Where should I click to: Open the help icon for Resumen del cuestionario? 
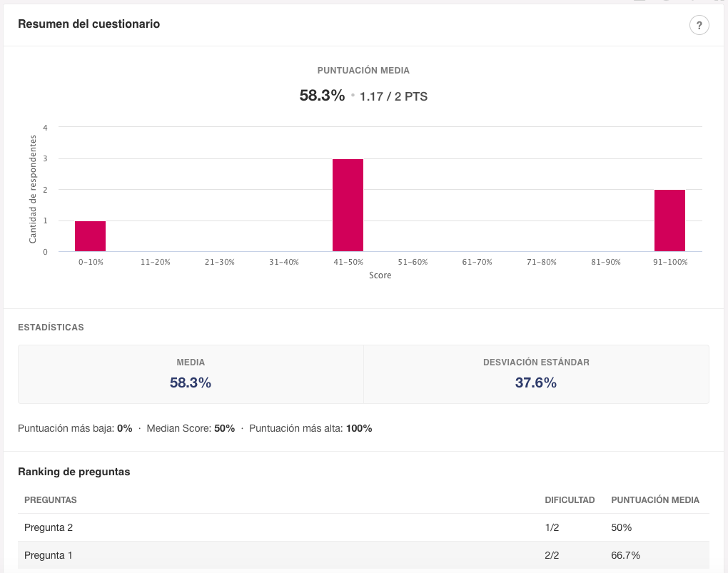click(x=699, y=25)
